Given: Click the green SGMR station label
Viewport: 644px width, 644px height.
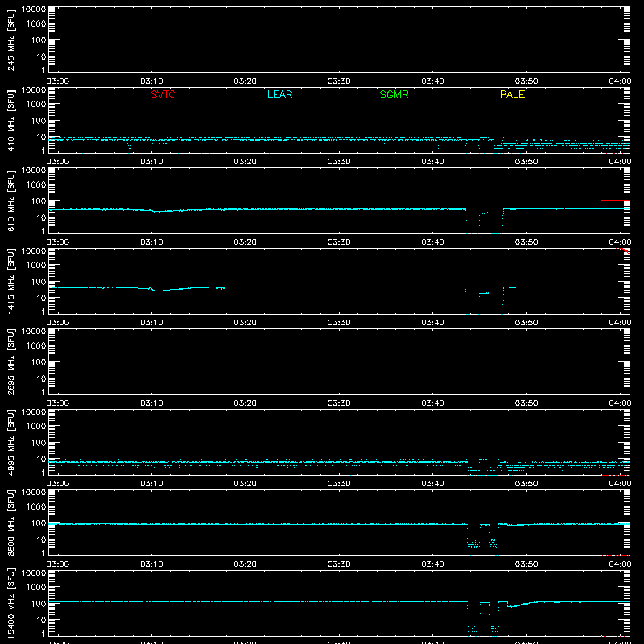Looking at the screenshot, I should [x=394, y=94].
